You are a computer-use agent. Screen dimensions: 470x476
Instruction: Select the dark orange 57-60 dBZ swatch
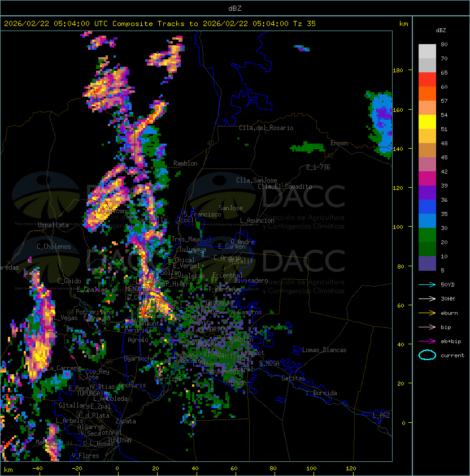[427, 93]
